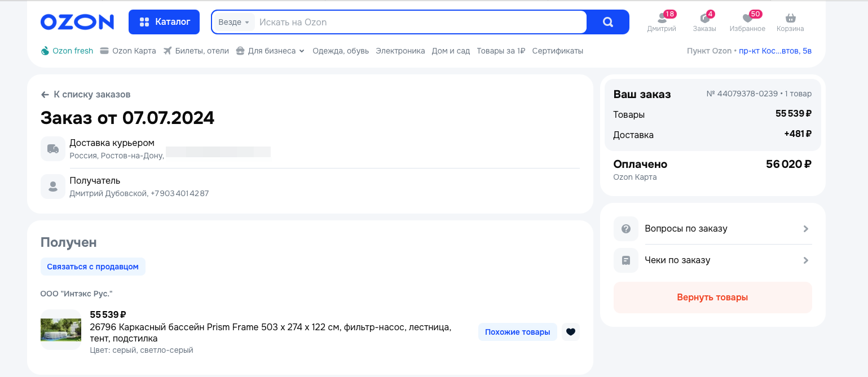Focus the Искать на Ozon search field
Viewport: 868px width, 377px height.
click(420, 22)
